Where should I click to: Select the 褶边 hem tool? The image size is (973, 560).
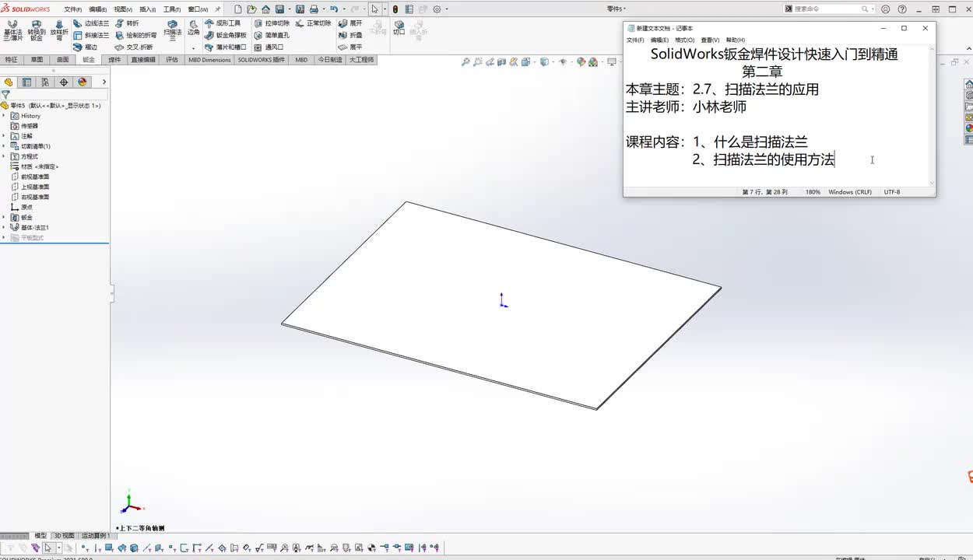[86, 47]
